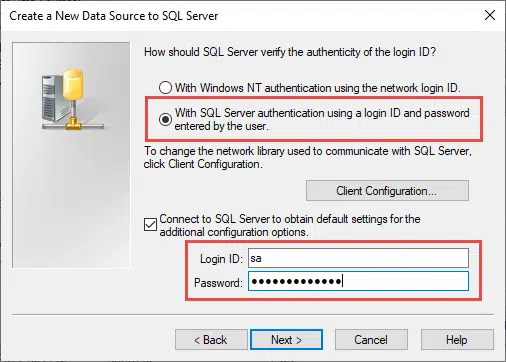506x362 pixels.
Task: Click the 'Connect to SQL Server to obtain' label
Action: click(x=290, y=225)
